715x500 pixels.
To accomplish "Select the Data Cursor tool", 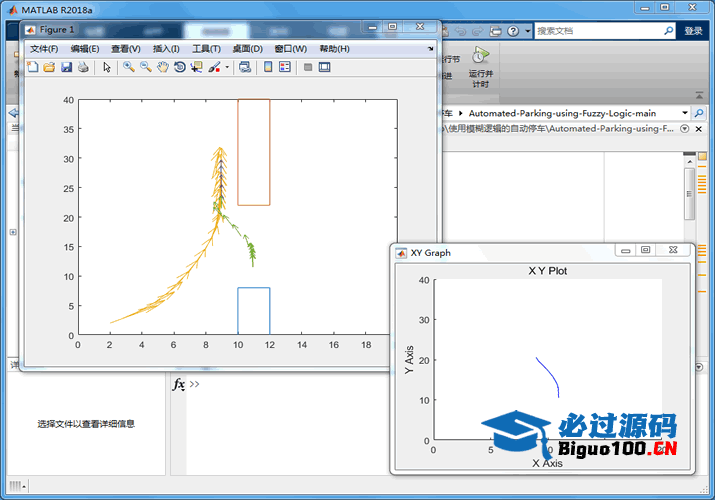I will pos(197,67).
